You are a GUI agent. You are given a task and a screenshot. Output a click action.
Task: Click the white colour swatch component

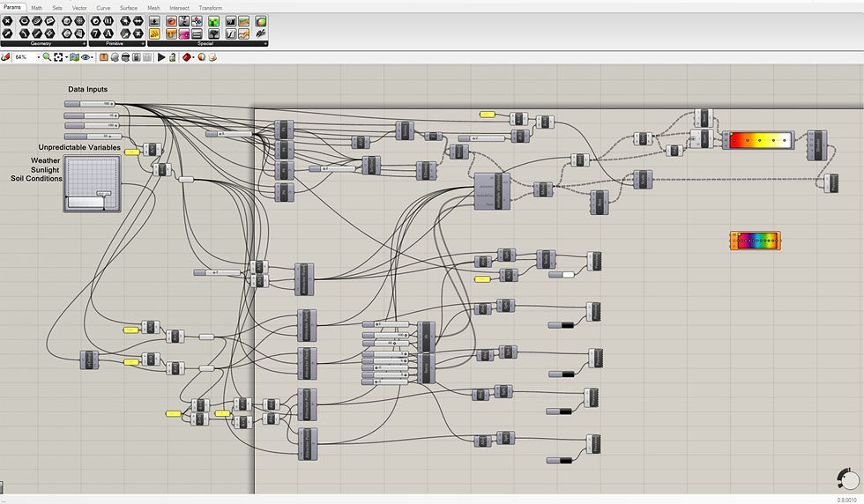click(562, 274)
